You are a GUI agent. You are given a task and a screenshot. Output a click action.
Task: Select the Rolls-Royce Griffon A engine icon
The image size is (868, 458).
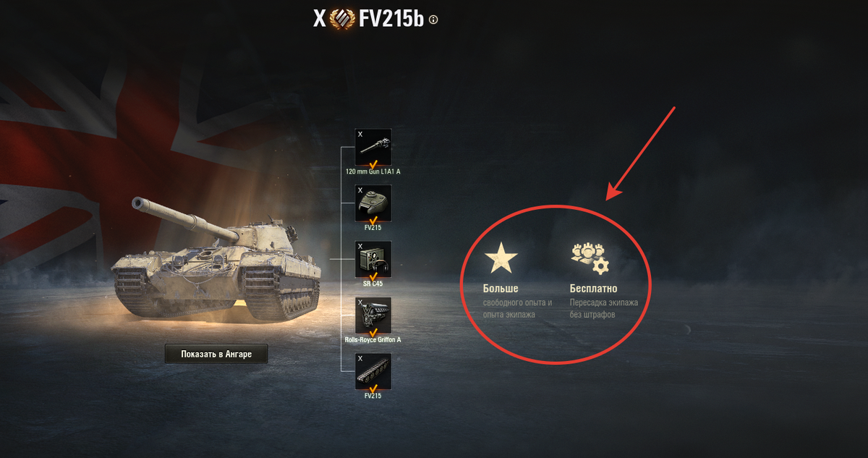373,315
